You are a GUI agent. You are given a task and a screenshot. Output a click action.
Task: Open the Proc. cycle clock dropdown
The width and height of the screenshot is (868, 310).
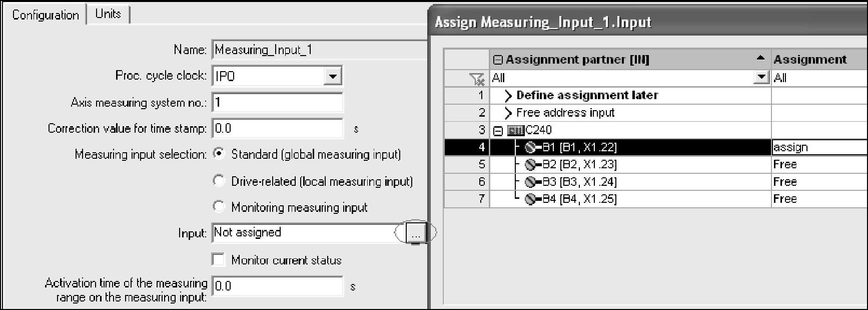coord(332,77)
